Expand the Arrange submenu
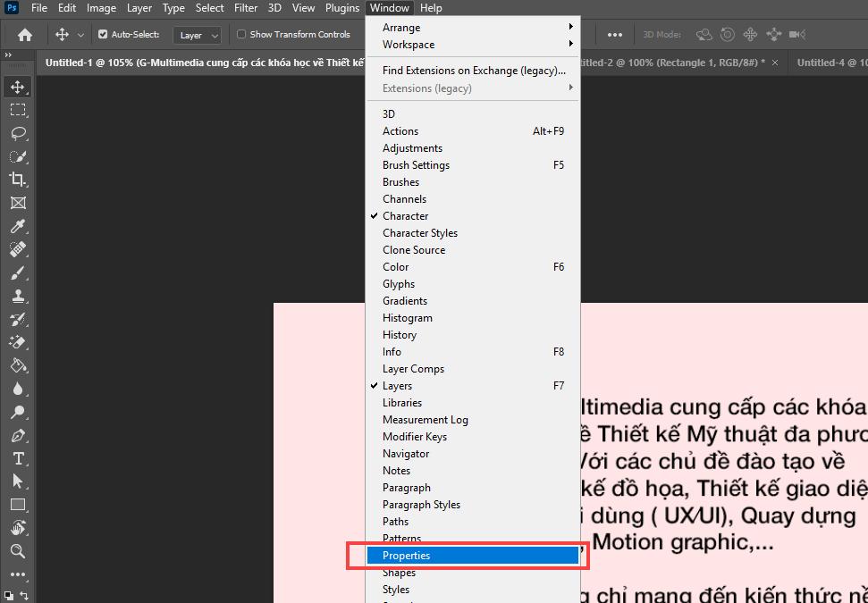868x603 pixels. pyautogui.click(x=401, y=27)
